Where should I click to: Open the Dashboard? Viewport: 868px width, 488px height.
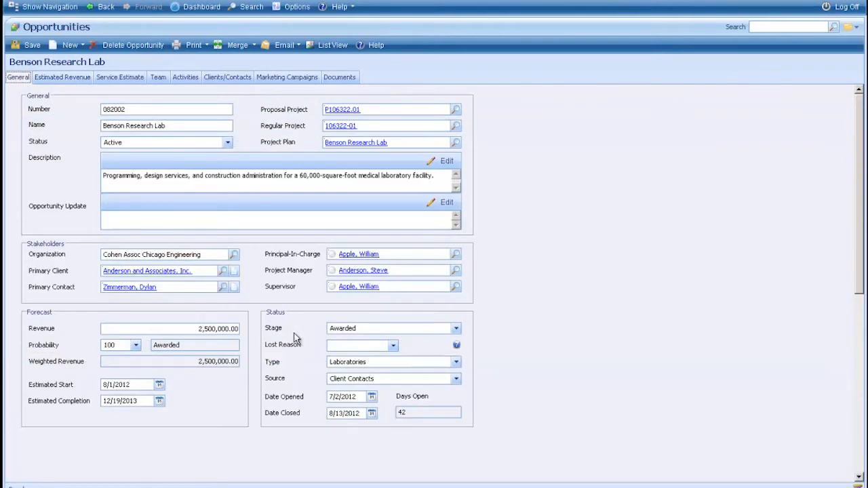(195, 7)
